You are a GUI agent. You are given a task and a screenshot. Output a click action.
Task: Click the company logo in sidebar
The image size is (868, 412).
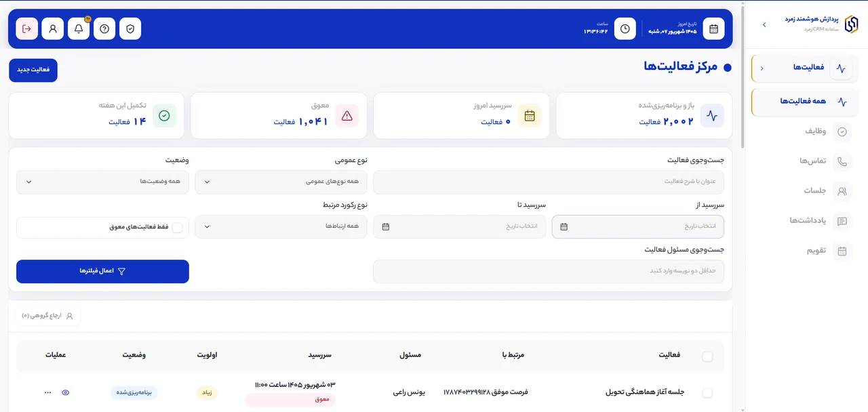[x=851, y=24]
